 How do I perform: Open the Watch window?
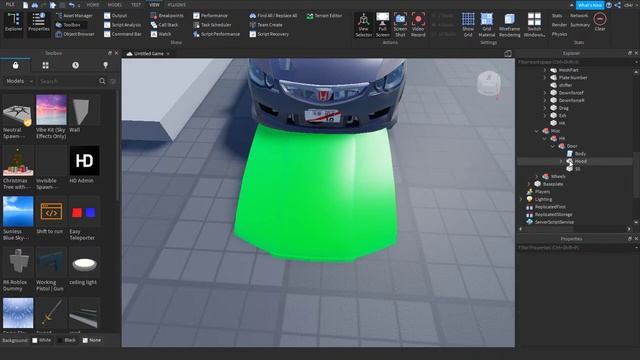tap(161, 34)
